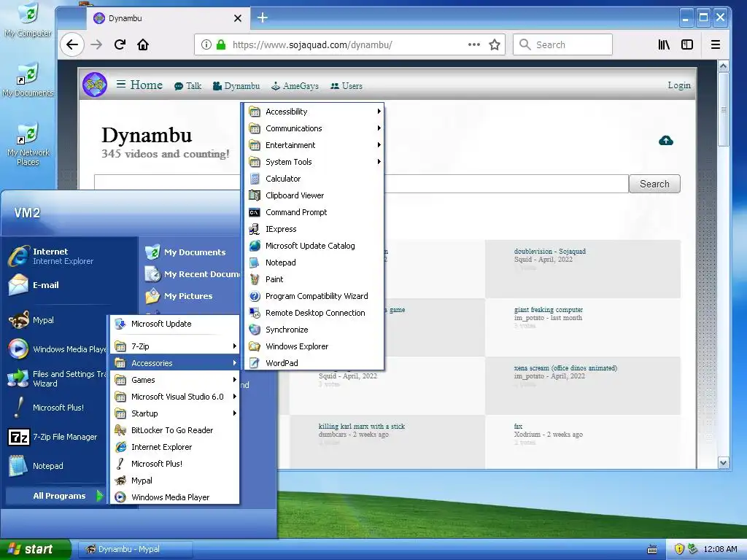Expand Microsoft Visual Studio 6.0 folder

point(174,397)
